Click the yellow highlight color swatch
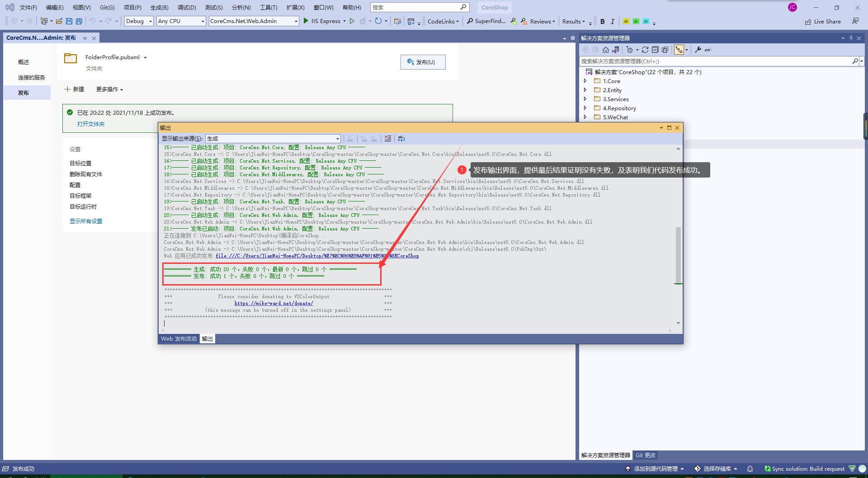This screenshot has width=868, height=478. click(x=626, y=21)
